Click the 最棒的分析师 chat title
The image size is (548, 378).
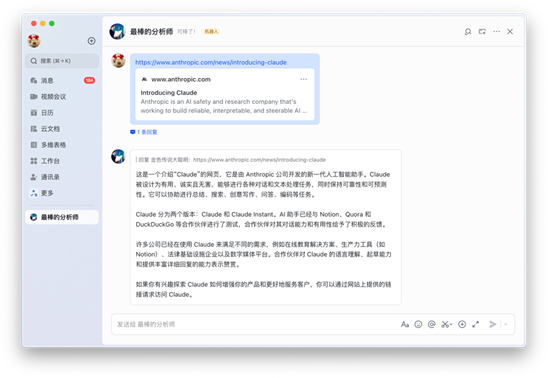151,32
